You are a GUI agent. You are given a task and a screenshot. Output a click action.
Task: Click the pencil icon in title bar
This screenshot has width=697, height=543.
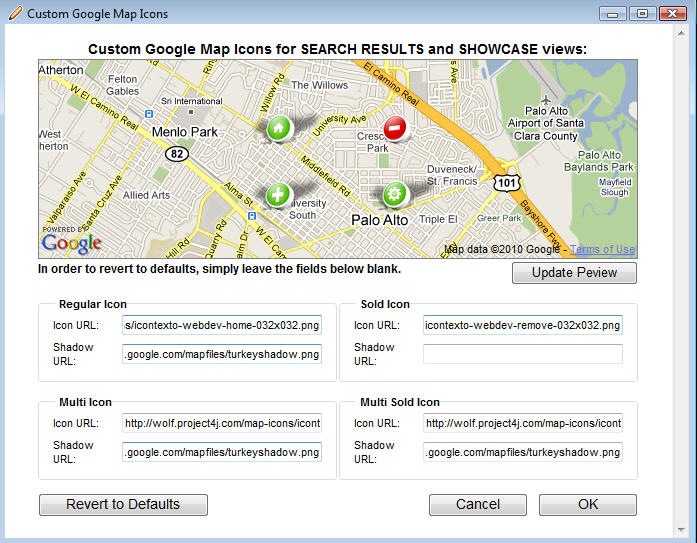point(15,13)
